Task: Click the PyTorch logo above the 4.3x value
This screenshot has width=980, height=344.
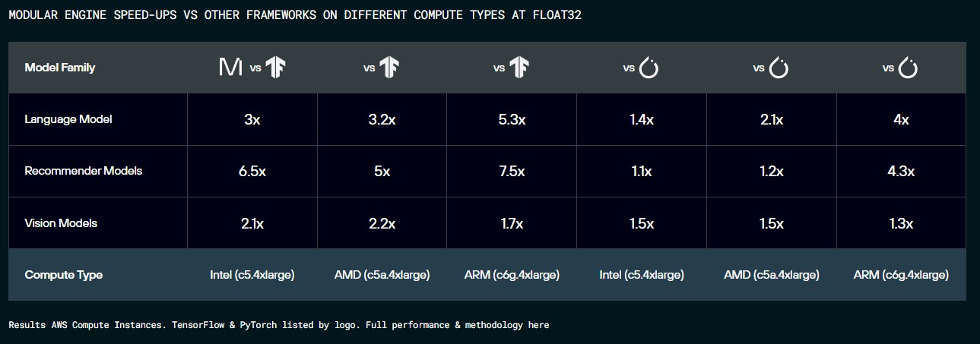Action: pos(909,68)
